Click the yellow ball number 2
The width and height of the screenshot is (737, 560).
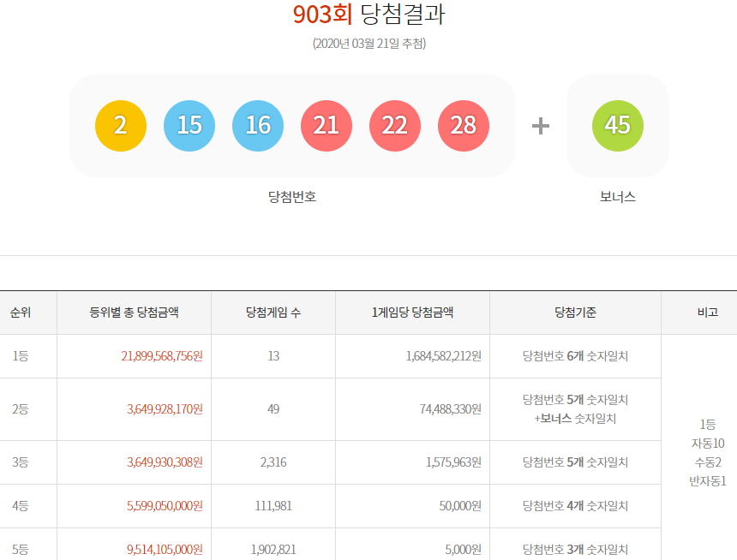click(121, 126)
